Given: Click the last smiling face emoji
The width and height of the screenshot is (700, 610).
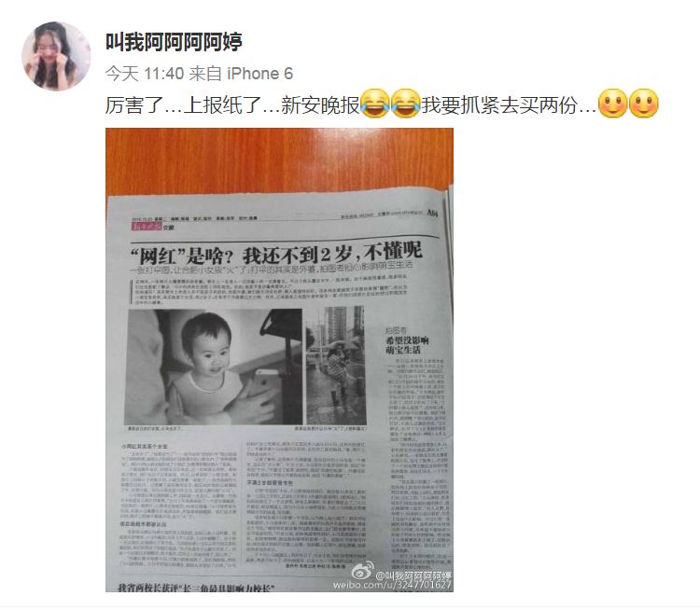Looking at the screenshot, I should [643, 104].
